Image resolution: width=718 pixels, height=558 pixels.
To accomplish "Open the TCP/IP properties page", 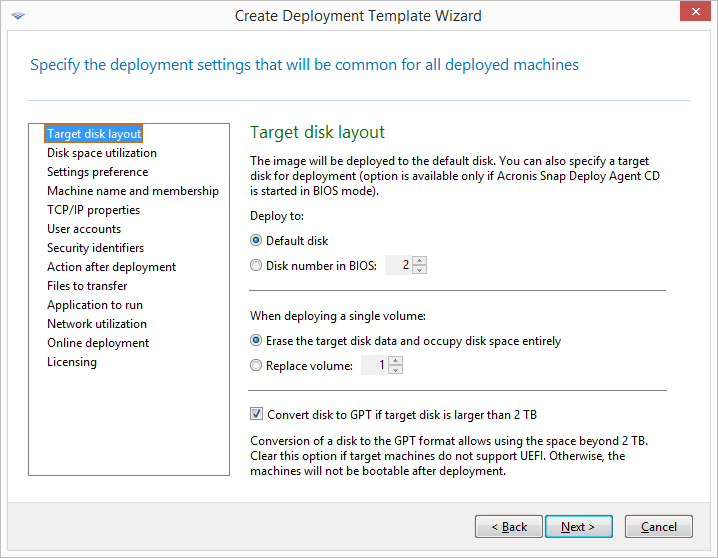I will pyautogui.click(x=93, y=210).
